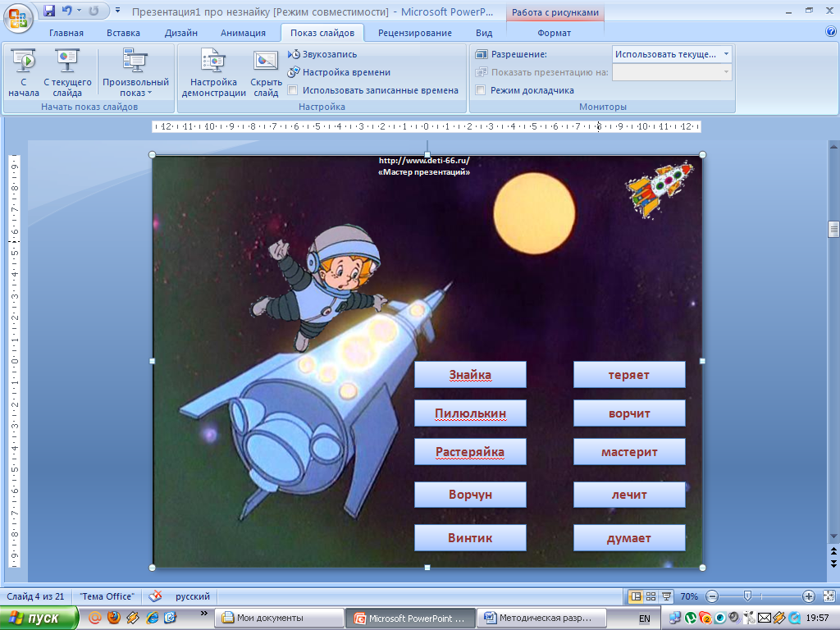Select the «ворчит» box on the slide
This screenshot has height=630, width=840.
[629, 413]
